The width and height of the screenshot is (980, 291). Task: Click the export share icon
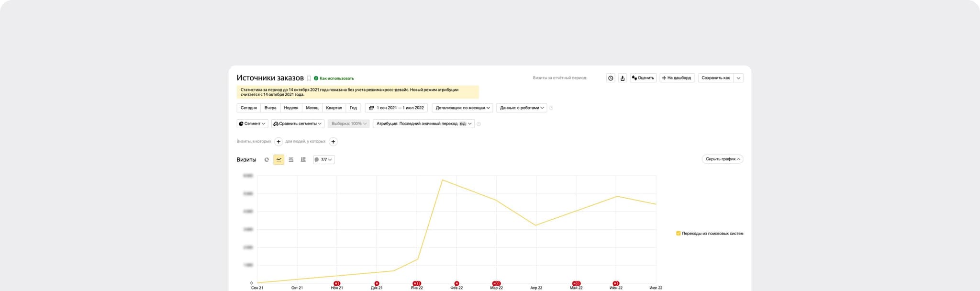(623, 78)
